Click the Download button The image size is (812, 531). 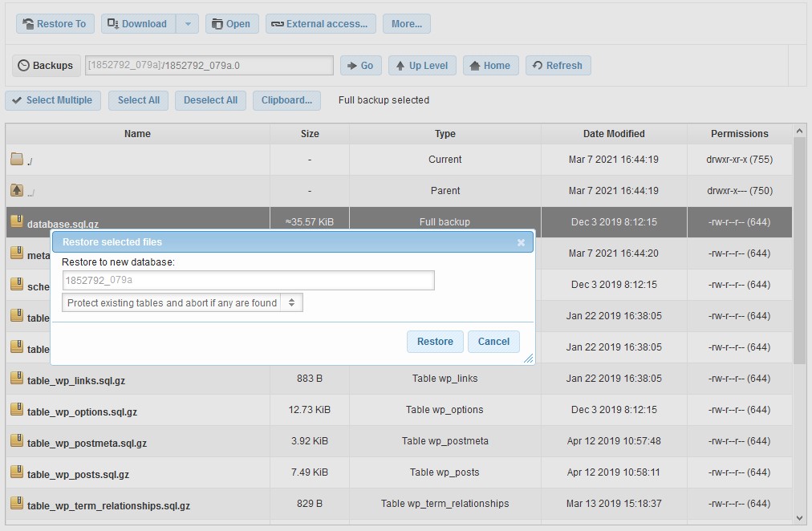(137, 24)
